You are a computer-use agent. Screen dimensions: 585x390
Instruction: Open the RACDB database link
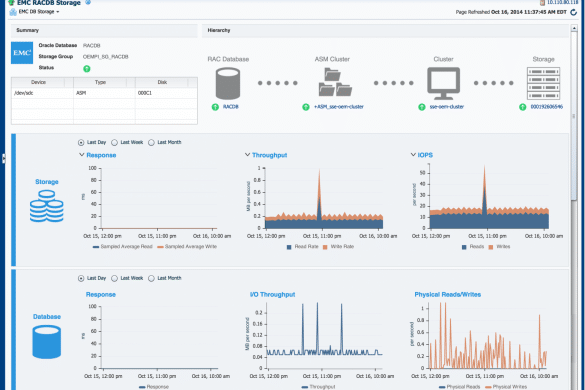coord(231,107)
